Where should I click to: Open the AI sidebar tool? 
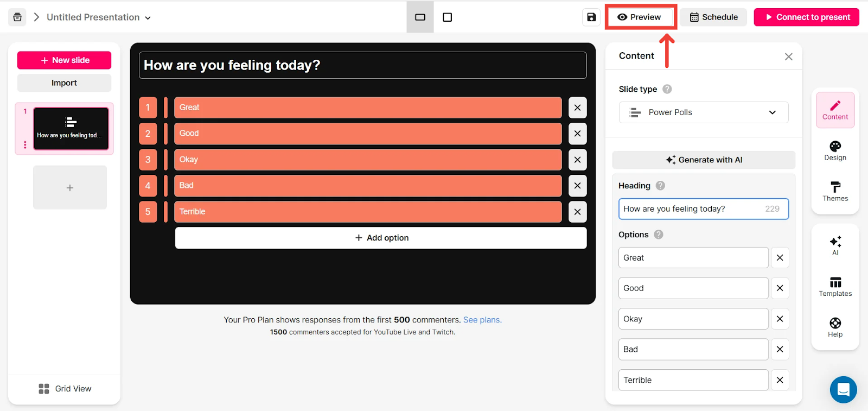(x=835, y=245)
